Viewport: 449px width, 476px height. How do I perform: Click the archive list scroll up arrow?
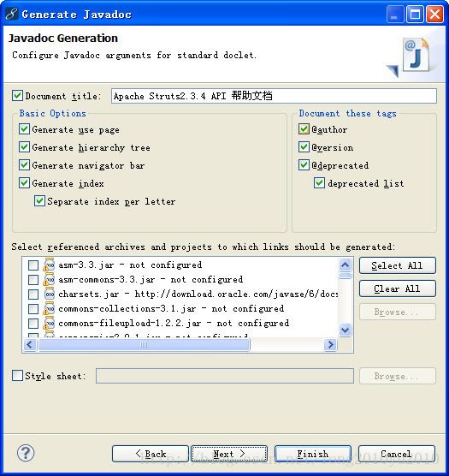click(345, 265)
